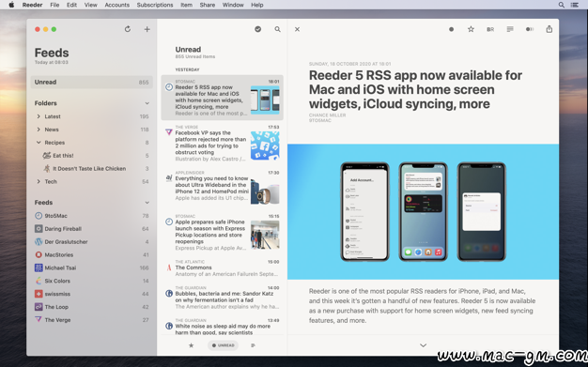
Task: Open Bionic Reading BR icon
Action: point(490,29)
